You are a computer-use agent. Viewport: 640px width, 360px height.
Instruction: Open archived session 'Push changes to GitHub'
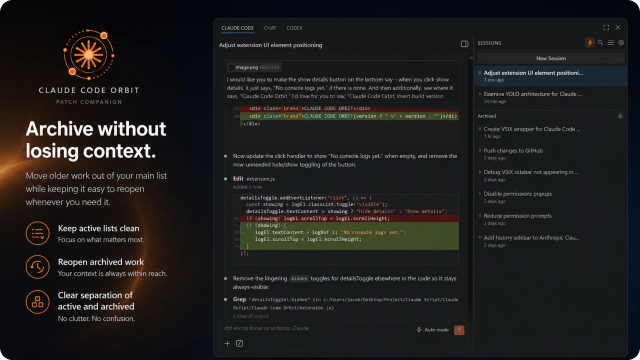551,154
